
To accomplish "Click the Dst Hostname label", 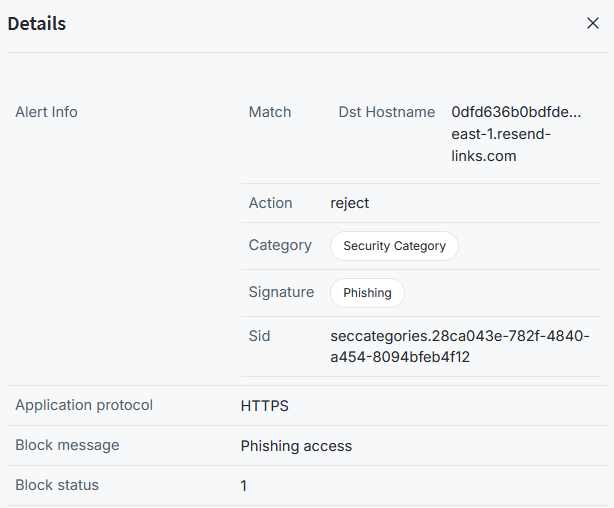I will pos(387,112).
